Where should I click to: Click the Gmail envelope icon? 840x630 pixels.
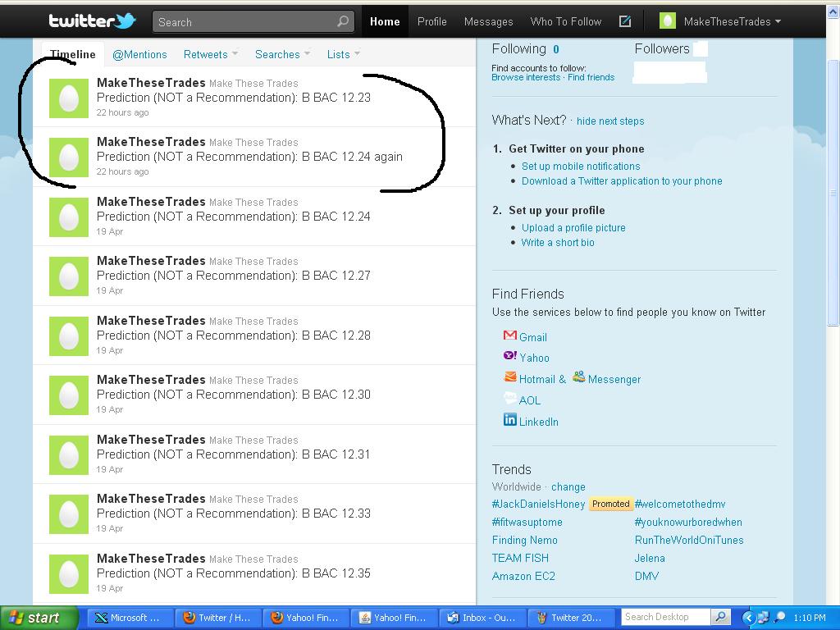[x=509, y=336]
